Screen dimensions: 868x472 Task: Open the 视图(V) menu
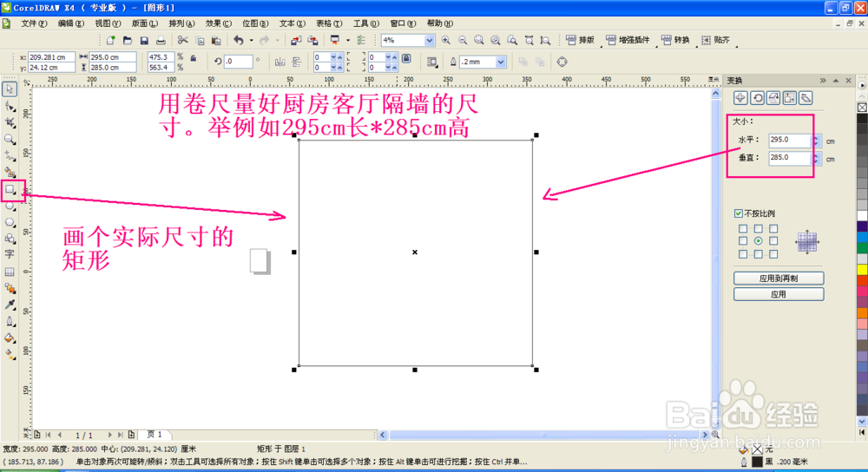tap(108, 23)
